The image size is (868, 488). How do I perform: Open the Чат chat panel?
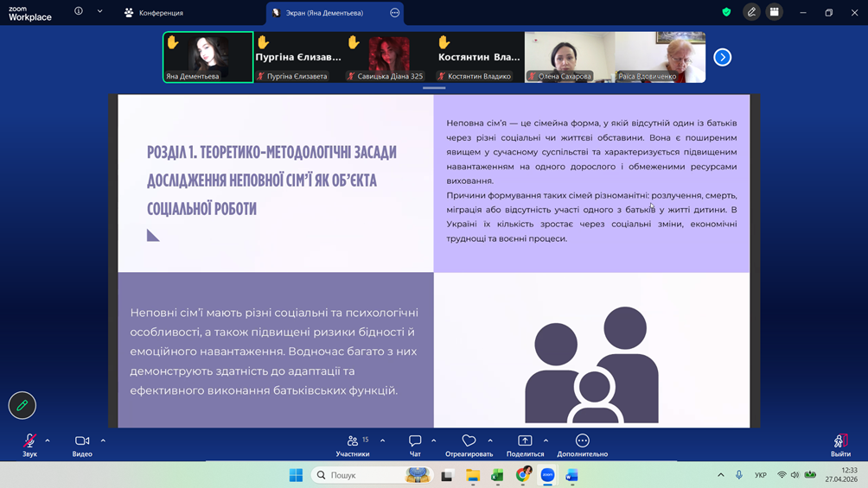(415, 442)
